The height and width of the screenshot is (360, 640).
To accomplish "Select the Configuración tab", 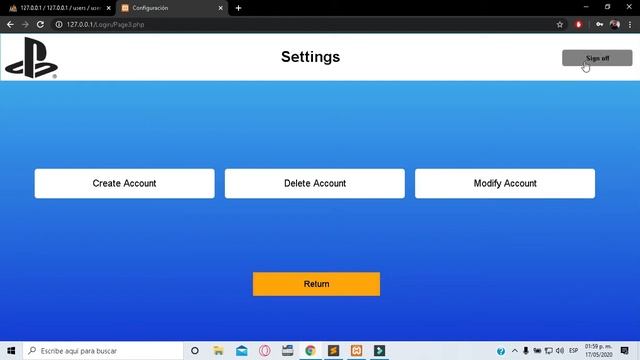I will click(x=172, y=8).
